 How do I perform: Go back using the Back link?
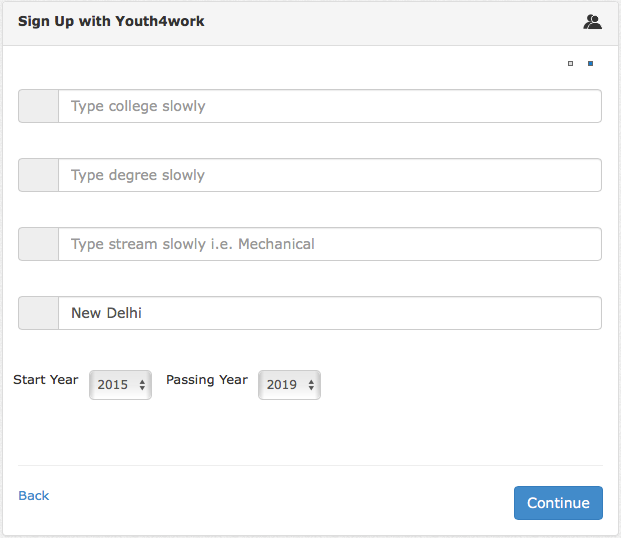pos(34,495)
